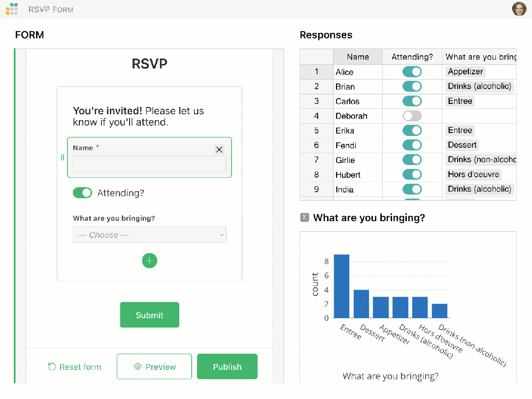Remove the Name field with X
This screenshot has height=399, width=532.
[x=219, y=149]
